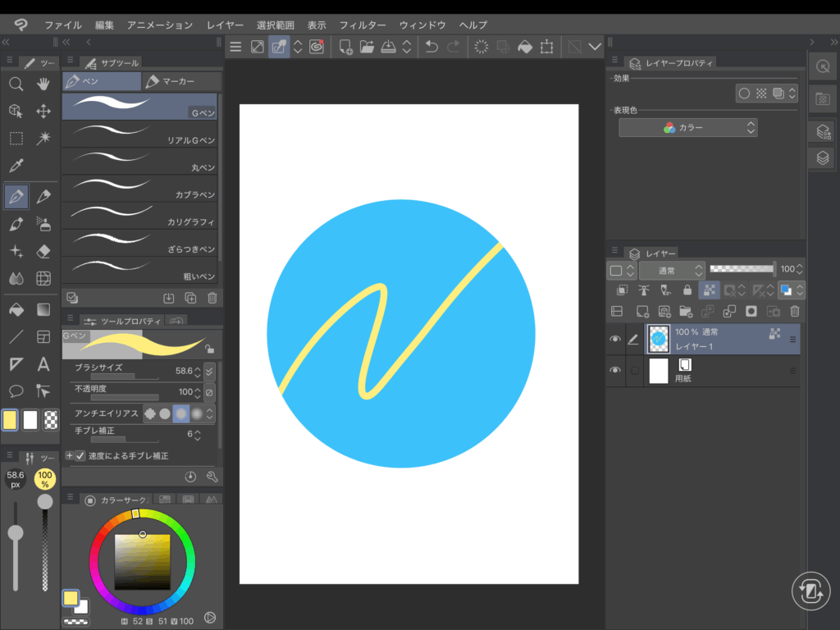Viewport: 840px width, 630px height.
Task: Pick the Text tool
Action: click(43, 364)
